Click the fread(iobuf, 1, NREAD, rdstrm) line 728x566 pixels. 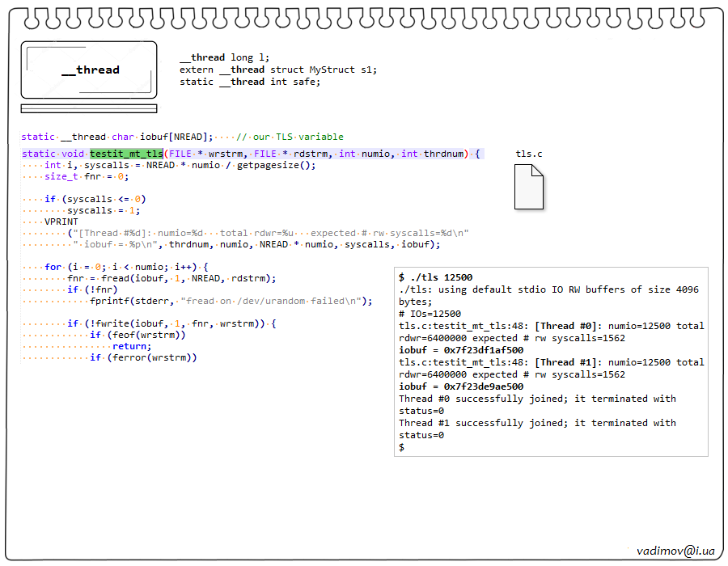click(171, 278)
